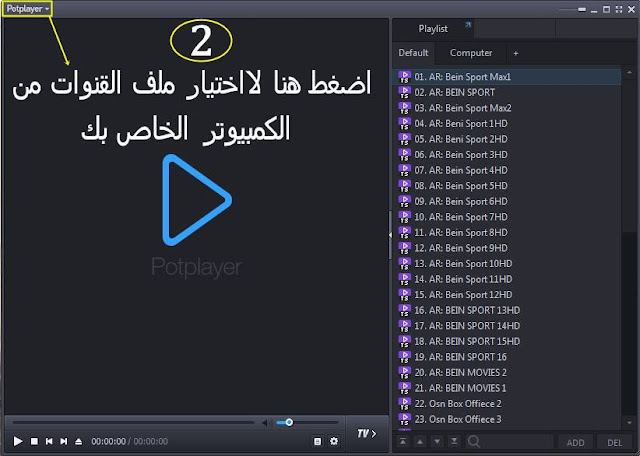Select '14. AR: Bein Sport 11HD'

[x=509, y=279]
